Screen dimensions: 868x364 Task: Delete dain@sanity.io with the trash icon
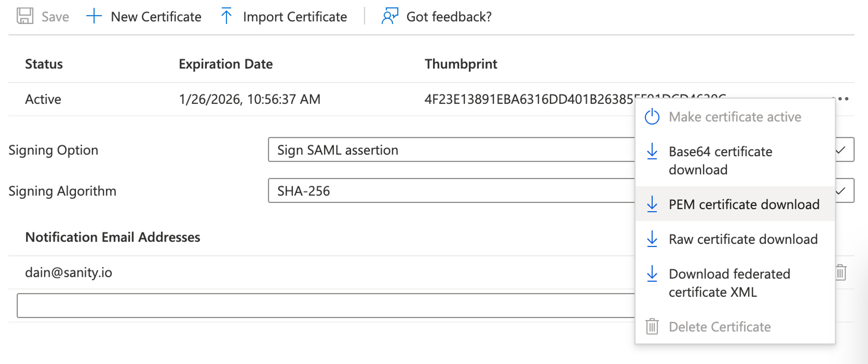click(841, 272)
